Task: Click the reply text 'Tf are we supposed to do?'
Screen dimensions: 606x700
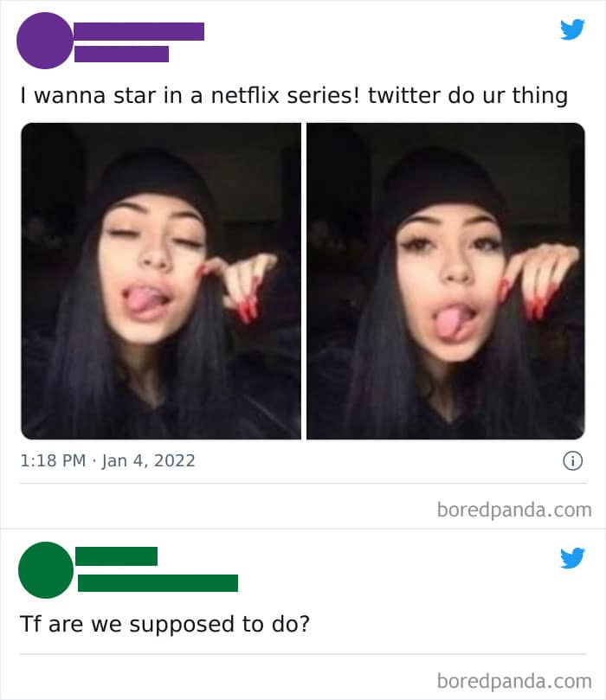Action: (x=164, y=624)
